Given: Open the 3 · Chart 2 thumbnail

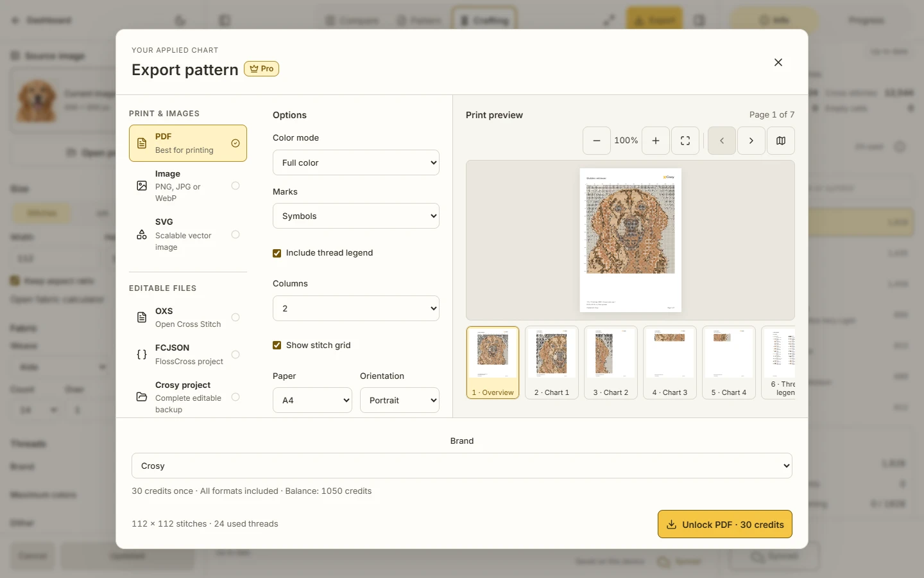Looking at the screenshot, I should [611, 363].
